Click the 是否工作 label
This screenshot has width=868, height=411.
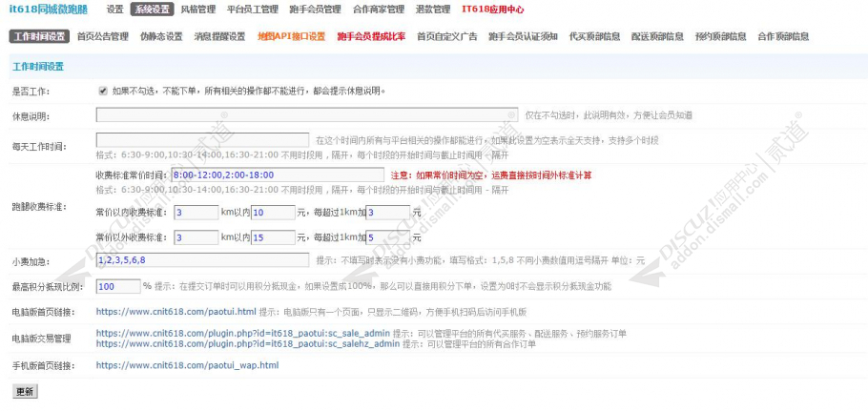31,91
